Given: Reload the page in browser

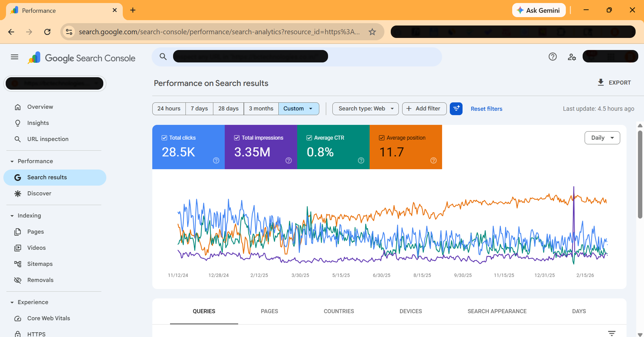Looking at the screenshot, I should tap(47, 32).
